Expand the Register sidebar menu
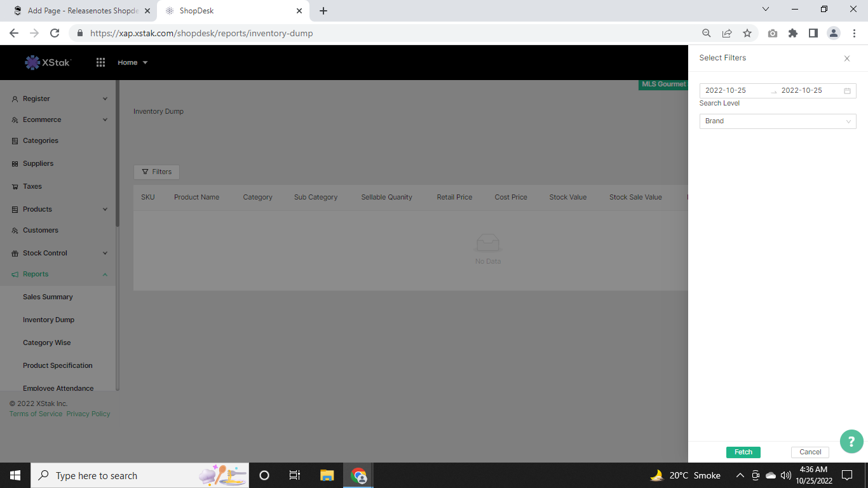 [x=59, y=98]
